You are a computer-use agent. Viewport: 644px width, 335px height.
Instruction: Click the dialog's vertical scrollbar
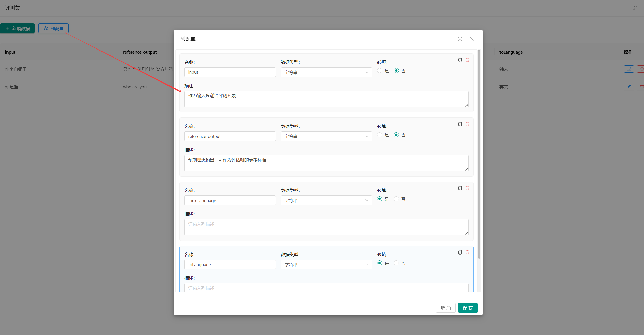point(479,155)
